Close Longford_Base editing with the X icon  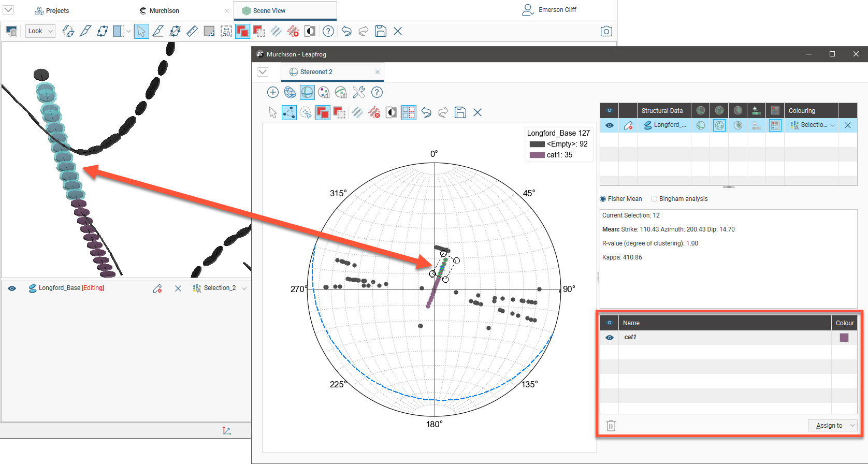click(178, 288)
